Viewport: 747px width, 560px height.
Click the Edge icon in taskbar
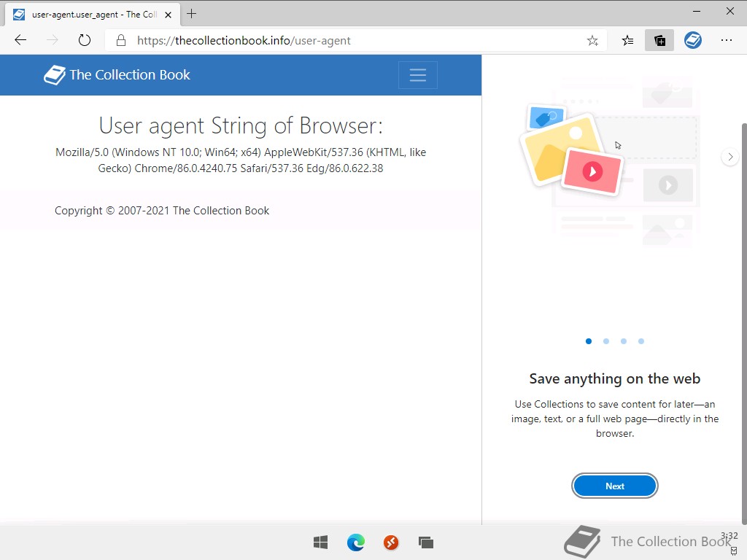[x=356, y=542]
